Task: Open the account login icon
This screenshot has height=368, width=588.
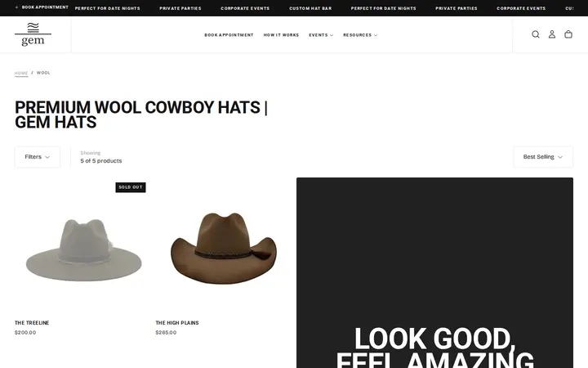Action: (552, 34)
